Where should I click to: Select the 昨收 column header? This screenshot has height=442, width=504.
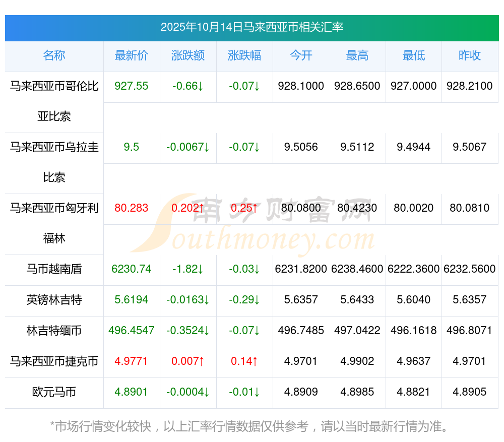click(x=470, y=55)
